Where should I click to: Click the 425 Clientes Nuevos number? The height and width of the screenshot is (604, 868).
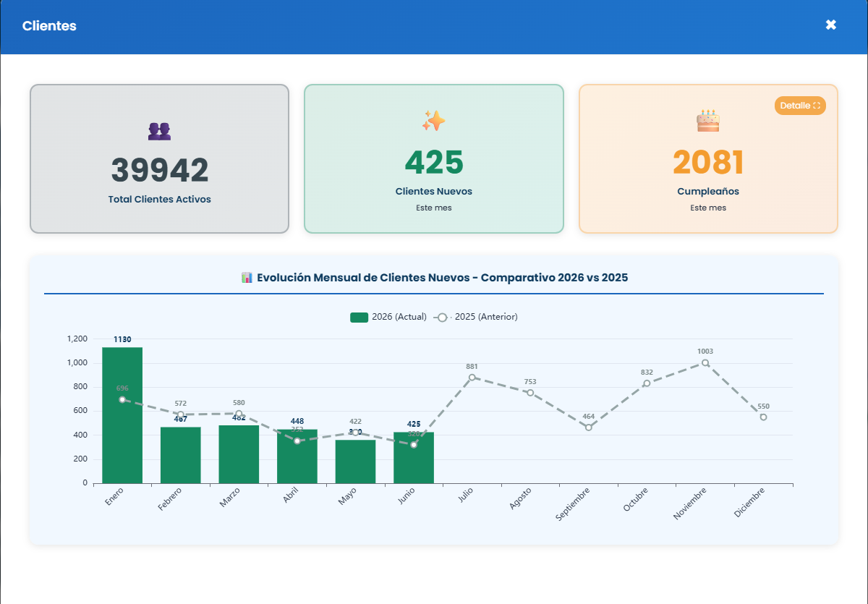pyautogui.click(x=434, y=163)
